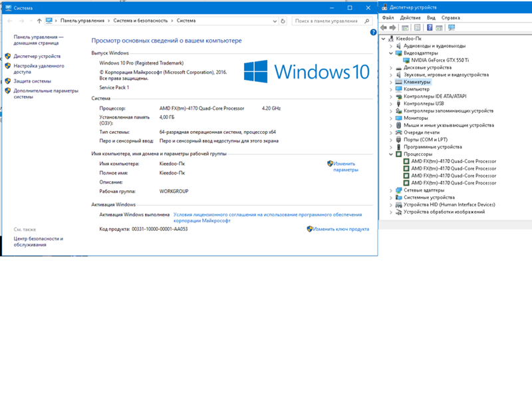Viewport: 532px width, 400px height.
Task: Toggle console tree button in Device Manager toolbar
Action: 405,27
